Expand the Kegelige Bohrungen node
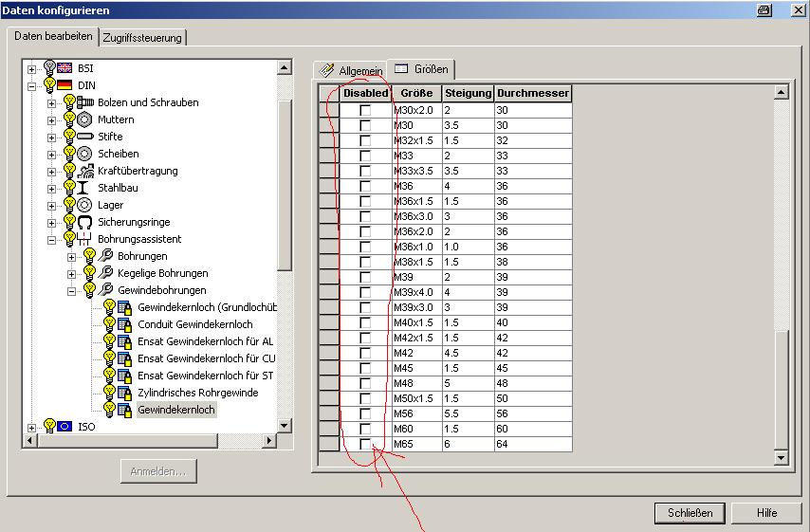Viewport: 810px width, 532px height. tap(72, 273)
